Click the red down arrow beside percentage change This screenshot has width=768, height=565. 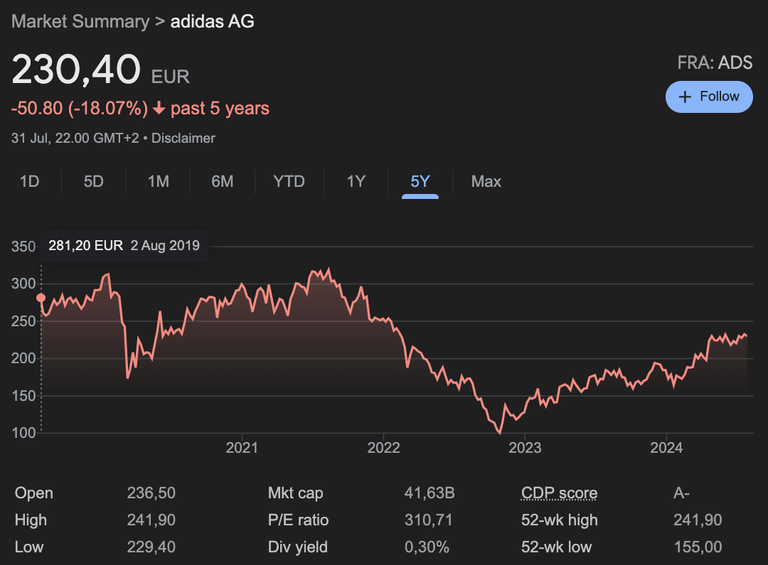pyautogui.click(x=159, y=108)
